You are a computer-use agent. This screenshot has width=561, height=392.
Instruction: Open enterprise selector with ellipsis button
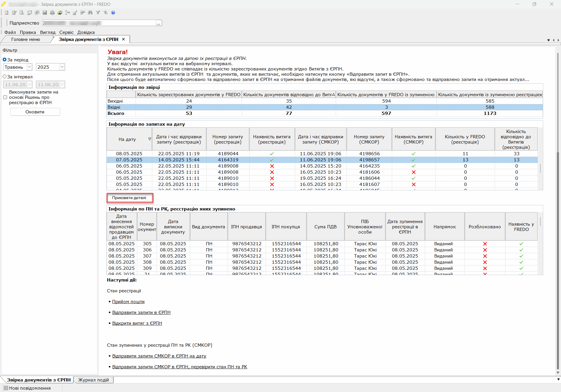point(158,23)
